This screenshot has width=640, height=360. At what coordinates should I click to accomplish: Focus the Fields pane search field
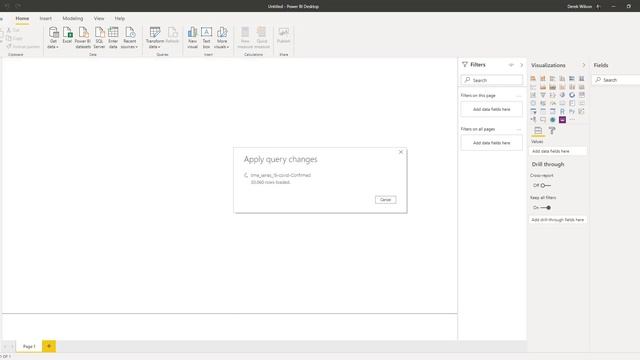click(616, 80)
